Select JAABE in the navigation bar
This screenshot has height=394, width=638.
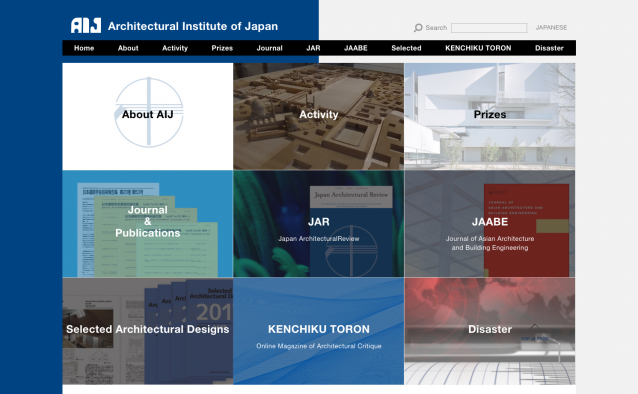356,48
